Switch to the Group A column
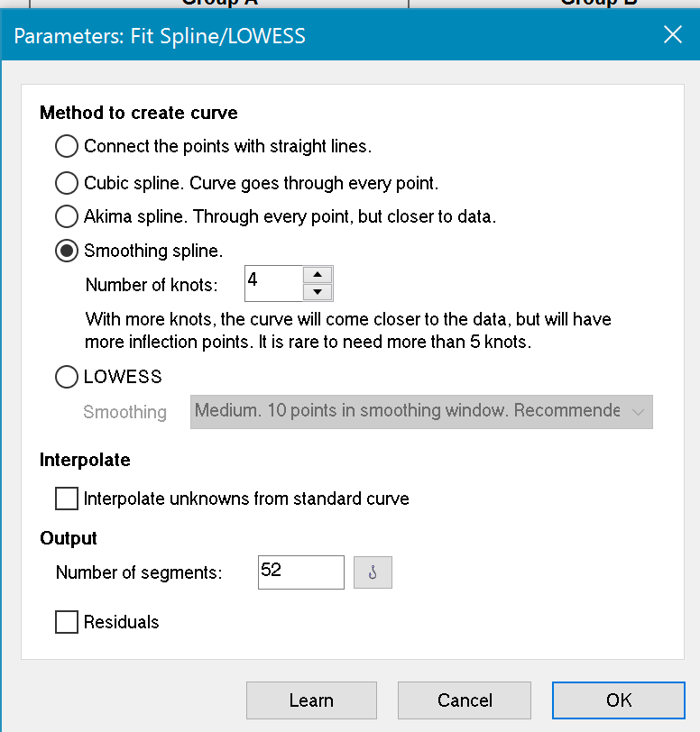This screenshot has height=732, width=700. 218,5
